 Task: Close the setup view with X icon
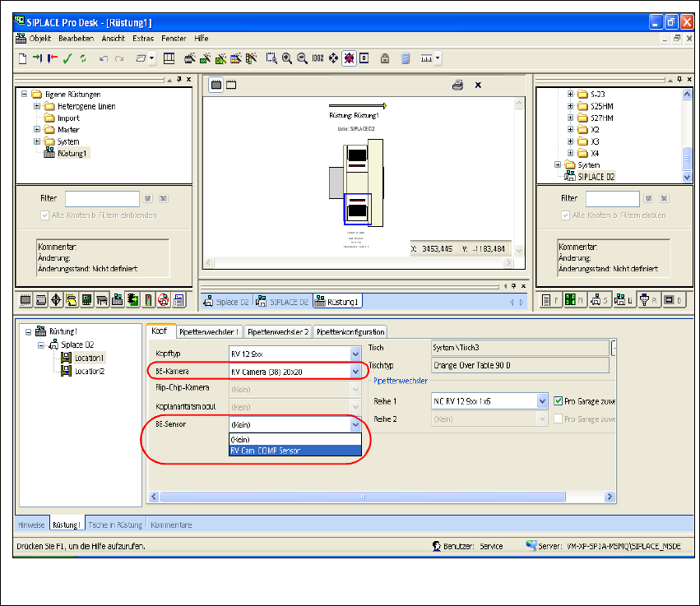(478, 85)
